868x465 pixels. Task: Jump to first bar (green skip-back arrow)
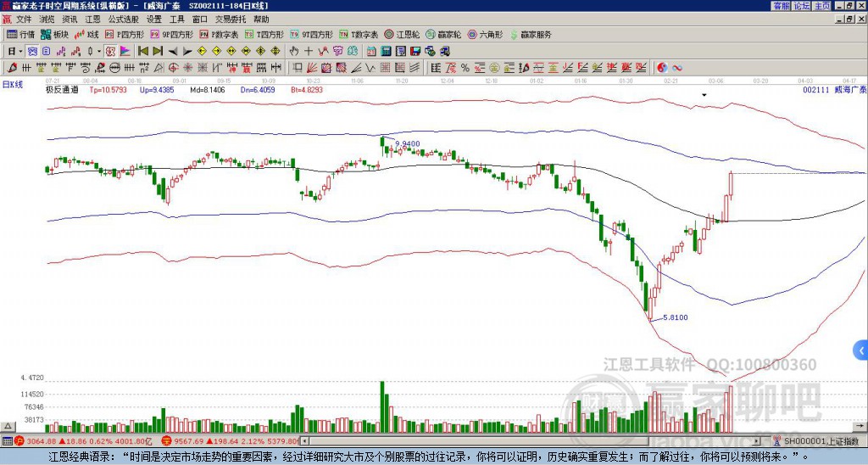tap(142, 51)
